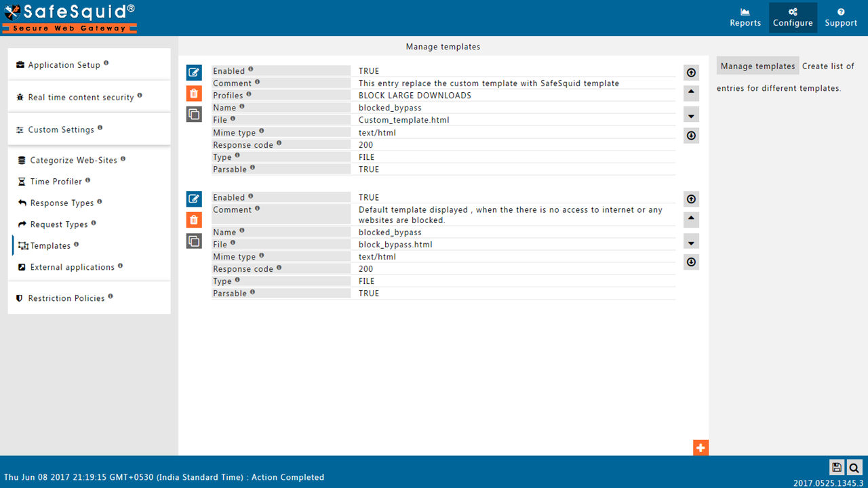Click the Manage templates page title
Viewport: 868px width, 488px height.
(443, 47)
